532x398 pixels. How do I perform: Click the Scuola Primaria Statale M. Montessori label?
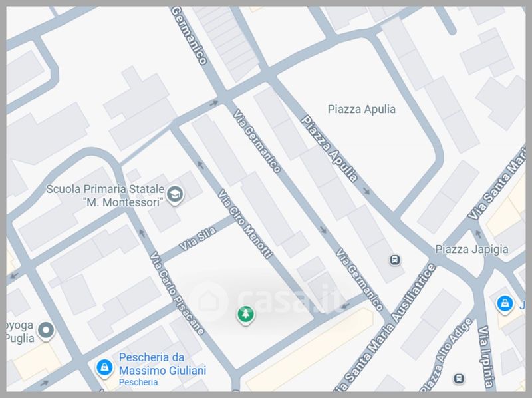click(105, 195)
